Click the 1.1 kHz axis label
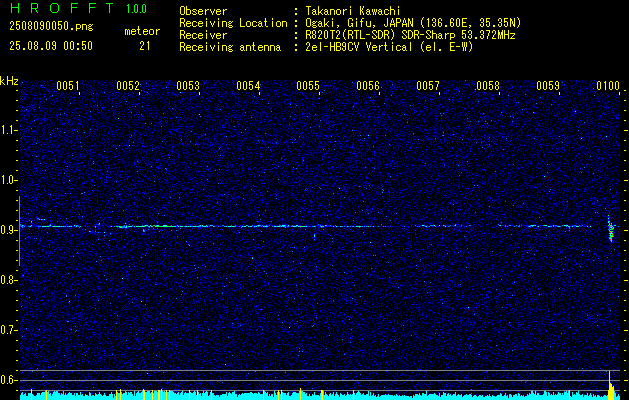The image size is (629, 400). click(8, 130)
